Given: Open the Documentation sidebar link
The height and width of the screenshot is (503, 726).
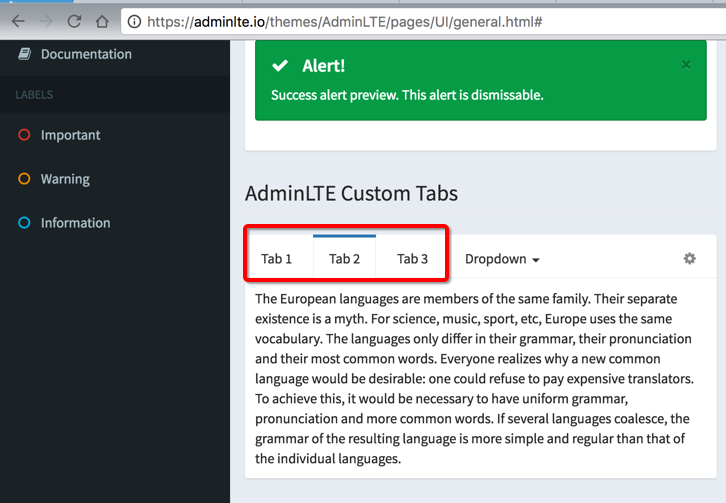Looking at the screenshot, I should (86, 54).
